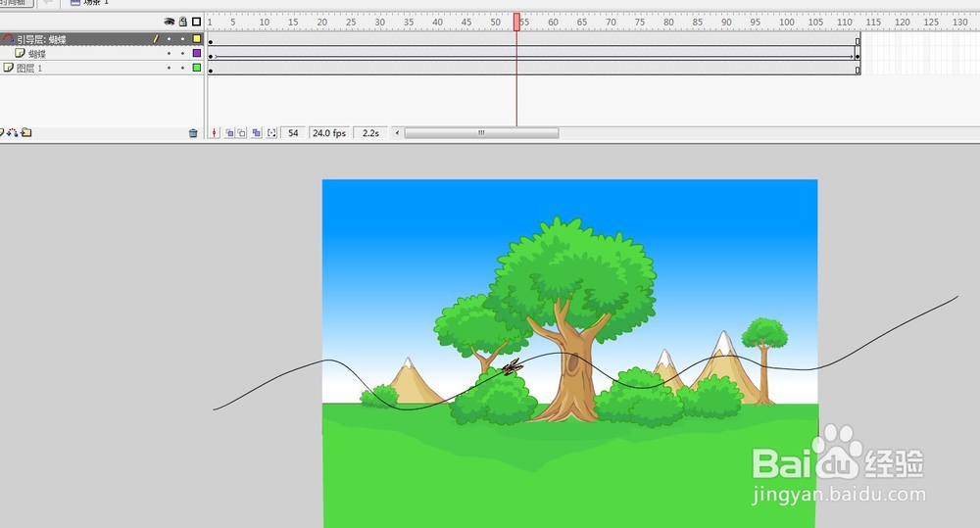Select first keyframe of 图层 1
Image resolution: width=980 pixels, height=528 pixels.
click(x=211, y=69)
